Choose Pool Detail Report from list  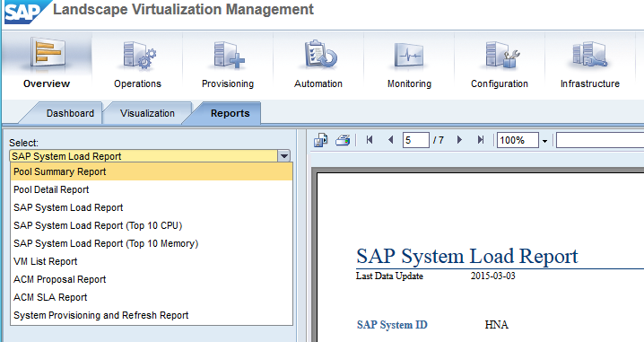point(152,189)
